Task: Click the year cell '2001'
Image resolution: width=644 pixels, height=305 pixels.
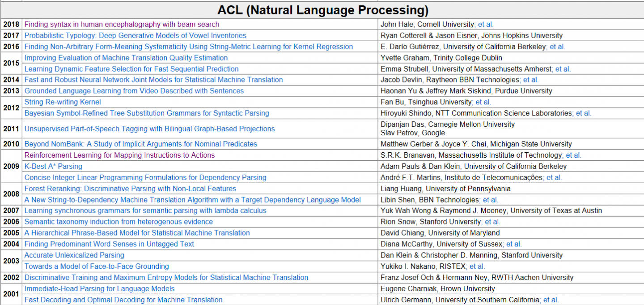Action: (x=11, y=294)
